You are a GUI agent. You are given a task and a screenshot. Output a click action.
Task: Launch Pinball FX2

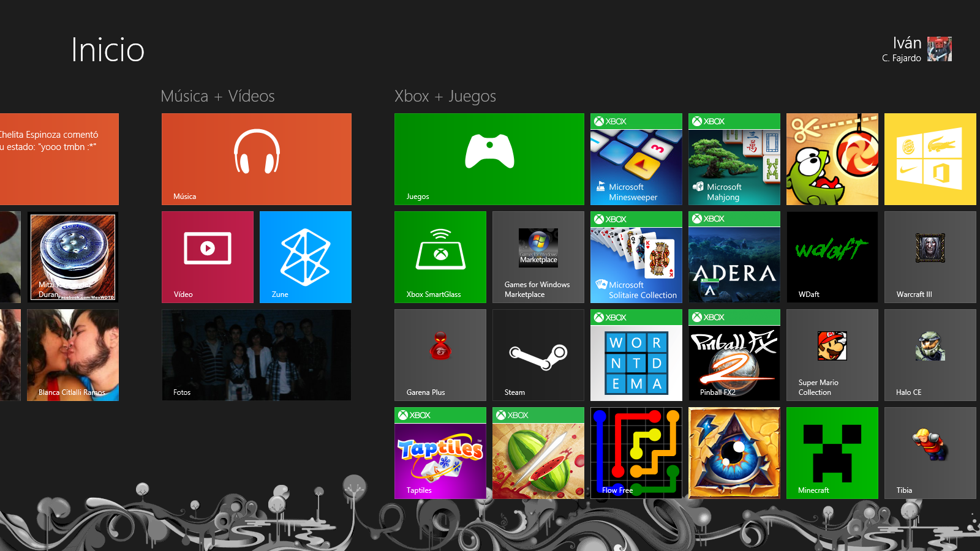pyautogui.click(x=734, y=355)
